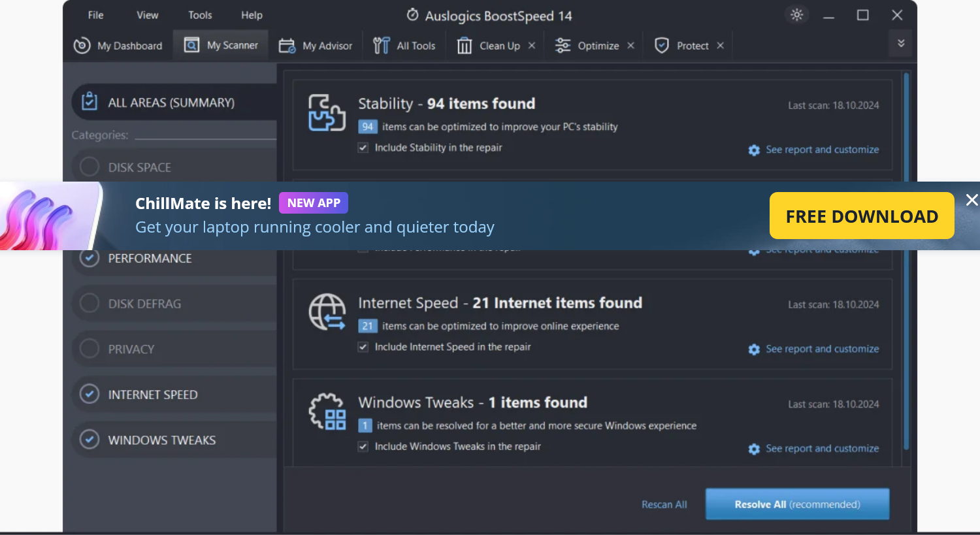Click the Resolve All recommended button
Image resolution: width=980 pixels, height=535 pixels.
pyautogui.click(x=797, y=504)
